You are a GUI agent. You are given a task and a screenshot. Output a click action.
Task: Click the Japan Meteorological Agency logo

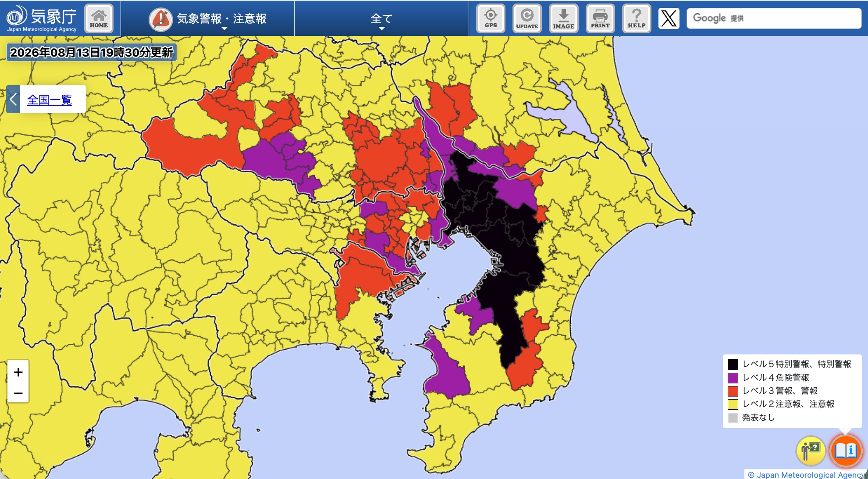(x=42, y=18)
